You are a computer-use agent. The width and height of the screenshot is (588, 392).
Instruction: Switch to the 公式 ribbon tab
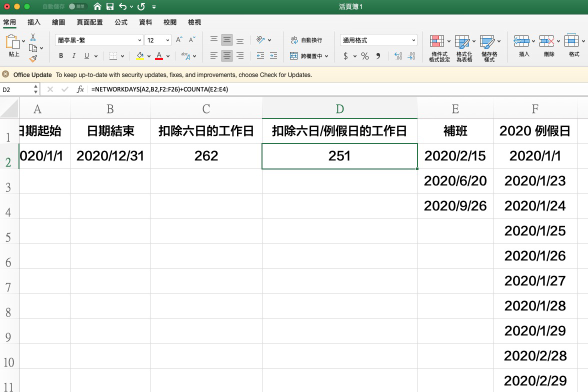119,22
